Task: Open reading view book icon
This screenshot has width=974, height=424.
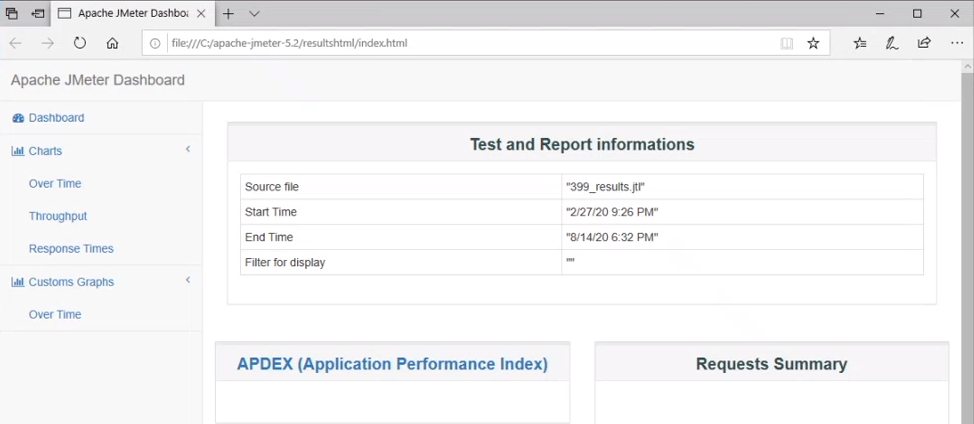Action: tap(786, 43)
